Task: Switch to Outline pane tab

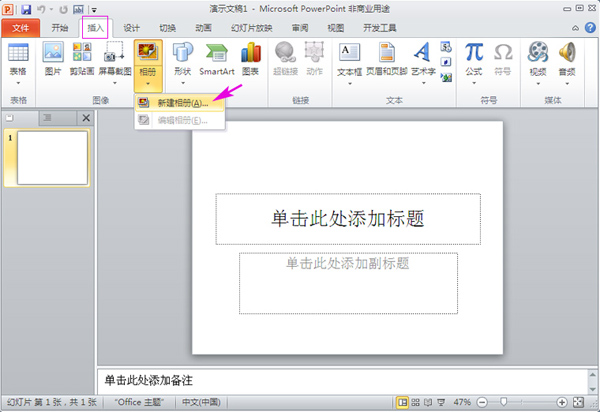Action: click(57, 118)
